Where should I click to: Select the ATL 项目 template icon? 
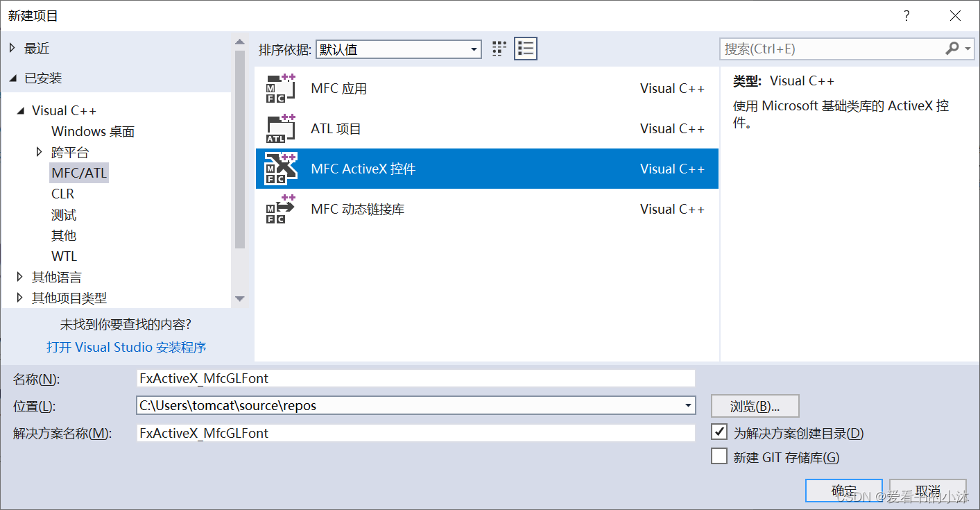click(x=281, y=128)
